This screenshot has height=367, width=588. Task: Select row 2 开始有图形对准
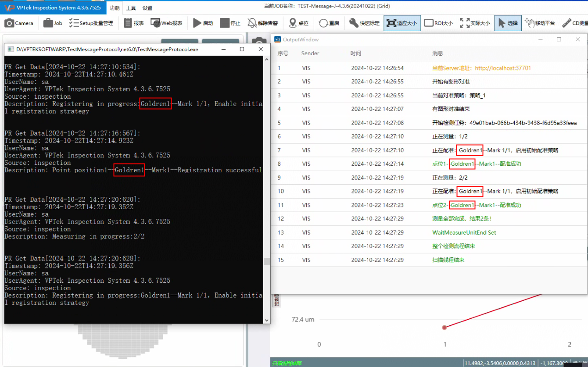429,82
